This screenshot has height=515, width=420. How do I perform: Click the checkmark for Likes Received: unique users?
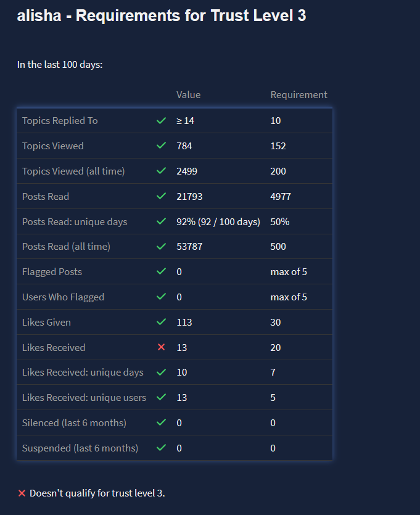(x=162, y=398)
